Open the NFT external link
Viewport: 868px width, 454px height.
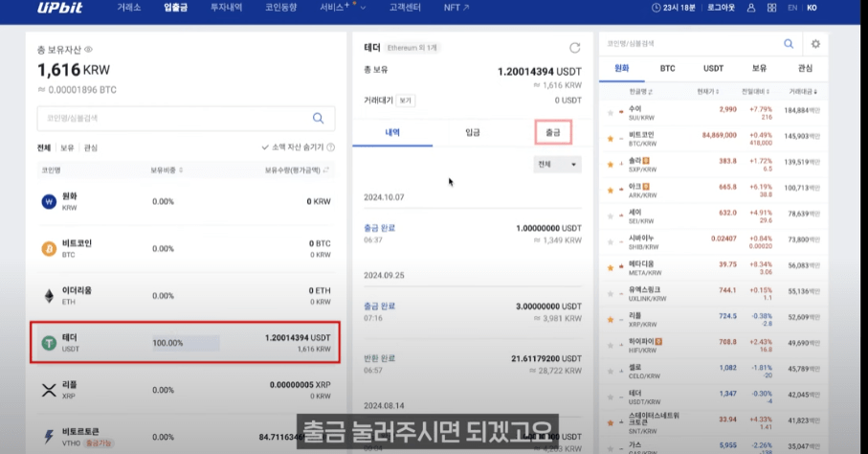coord(456,8)
